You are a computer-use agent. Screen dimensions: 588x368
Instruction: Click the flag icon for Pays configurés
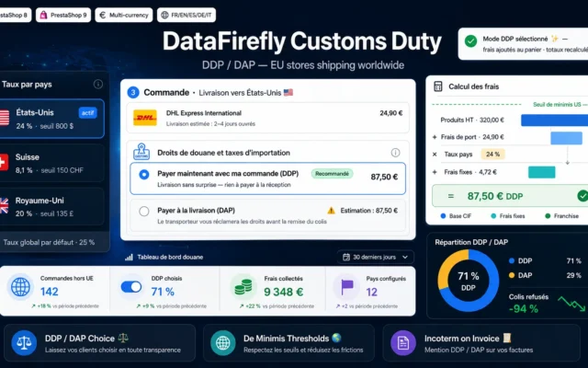coord(347,287)
